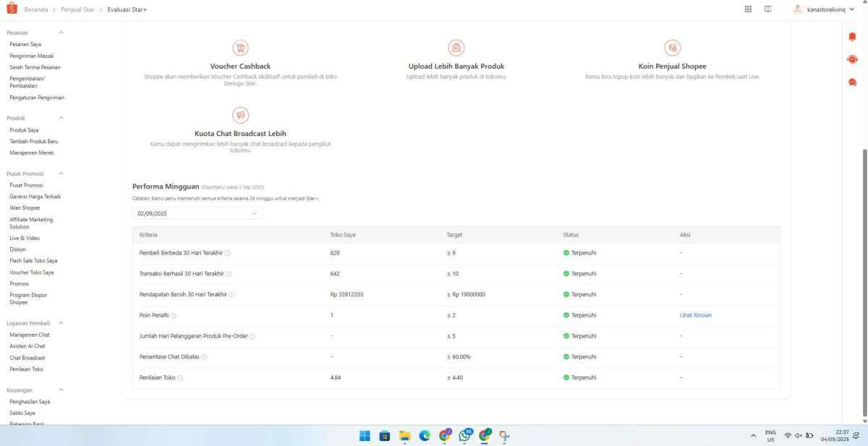Open Tambah Produk Baru in sidebar

(34, 142)
